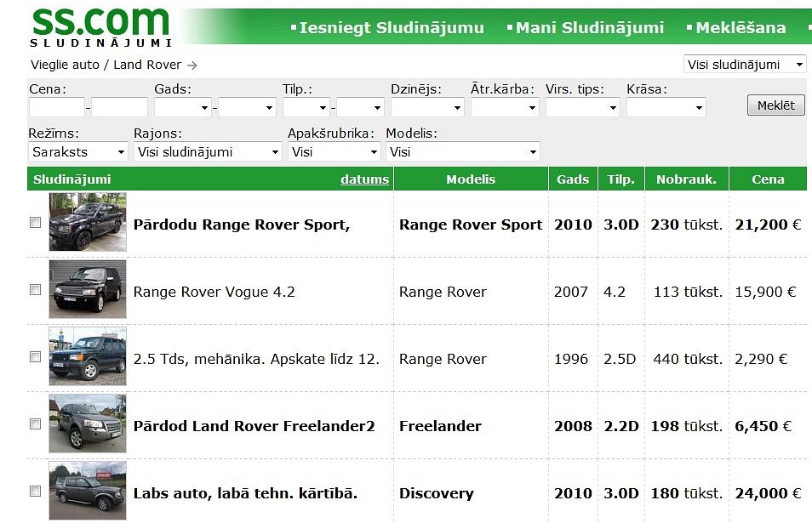Open the second Gads year dropdown

pyautogui.click(x=247, y=108)
